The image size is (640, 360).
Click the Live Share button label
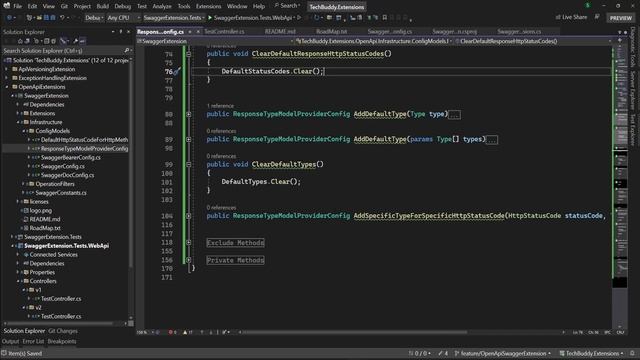[574, 17]
